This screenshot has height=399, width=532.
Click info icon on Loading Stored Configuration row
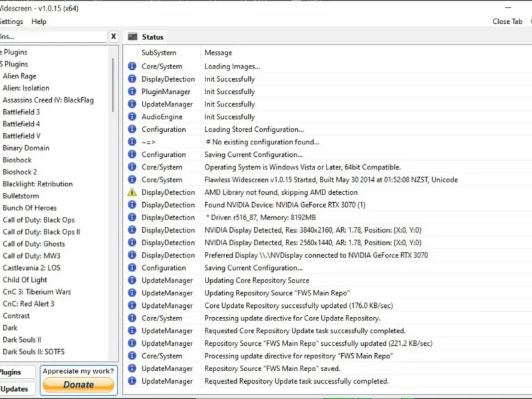132,129
